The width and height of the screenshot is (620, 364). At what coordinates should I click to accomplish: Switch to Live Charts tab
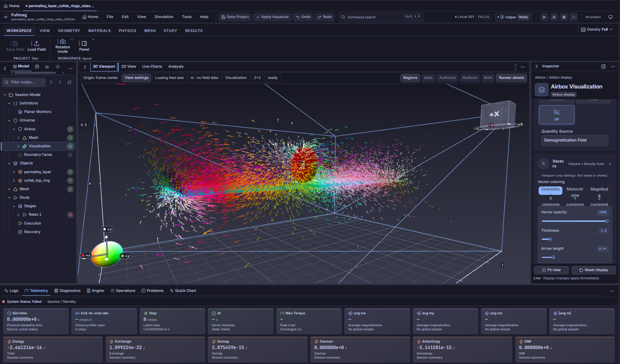[x=152, y=67]
